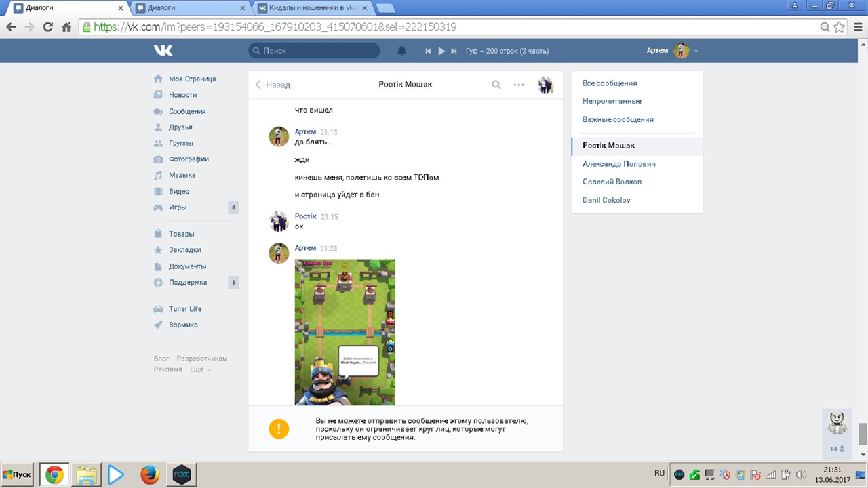Open Firefox from the taskbar
Screen dimensions: 868x488
(149, 474)
